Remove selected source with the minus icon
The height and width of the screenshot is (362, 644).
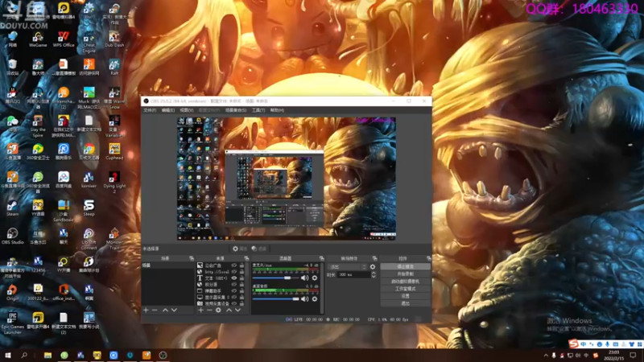[209, 310]
